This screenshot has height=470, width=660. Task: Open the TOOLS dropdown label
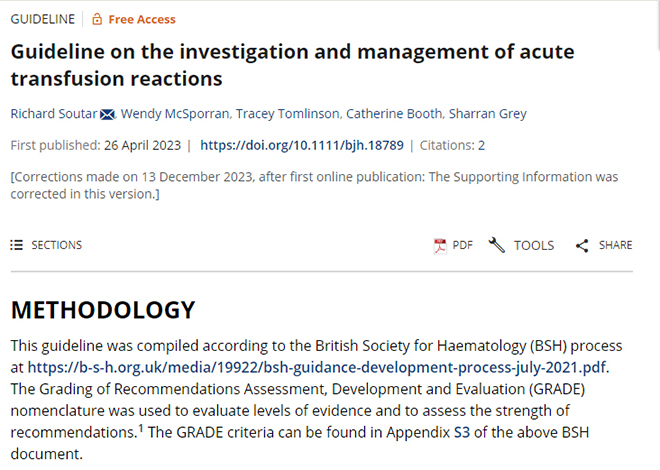point(534,245)
